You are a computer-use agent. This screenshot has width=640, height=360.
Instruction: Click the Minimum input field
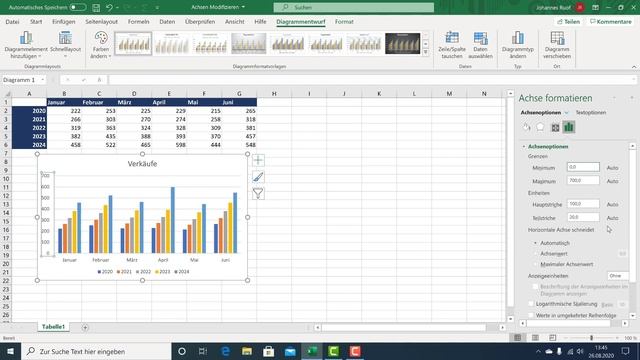(x=583, y=167)
